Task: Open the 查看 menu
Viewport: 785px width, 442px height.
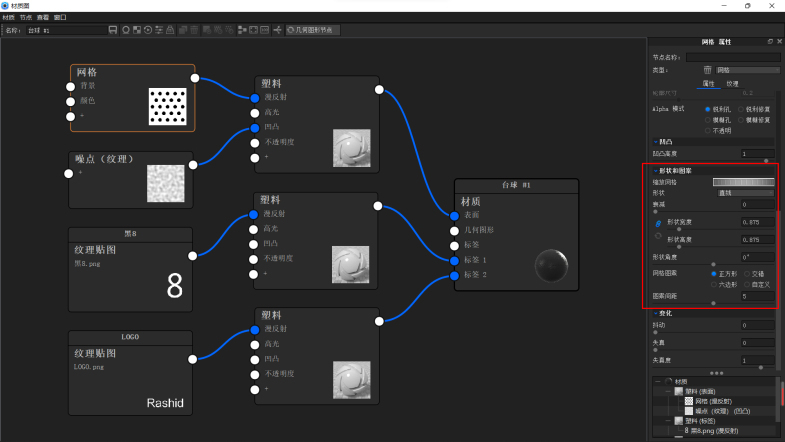Action: tap(43, 18)
